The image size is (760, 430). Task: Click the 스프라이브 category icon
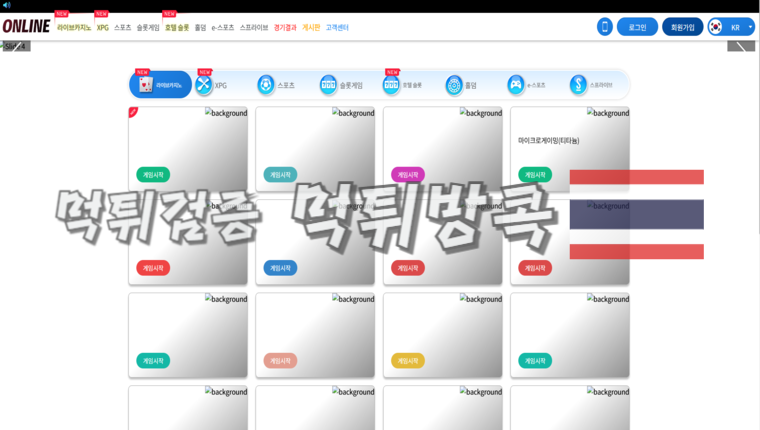point(579,85)
